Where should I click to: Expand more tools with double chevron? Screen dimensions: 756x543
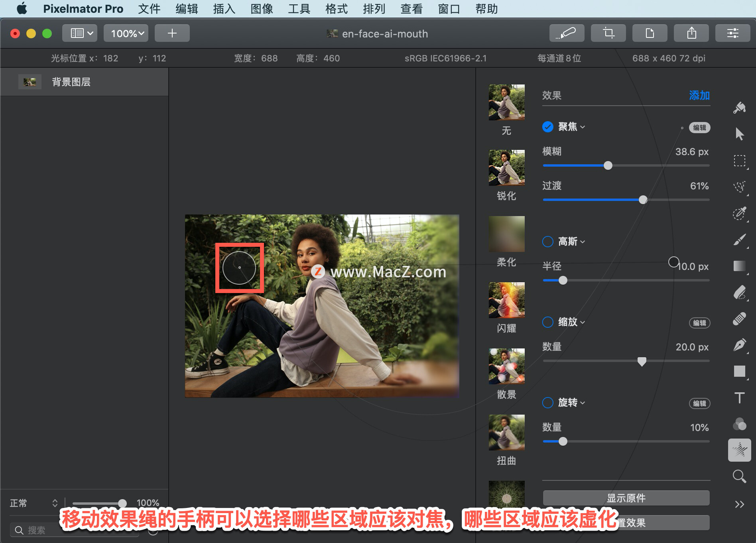[740, 504]
